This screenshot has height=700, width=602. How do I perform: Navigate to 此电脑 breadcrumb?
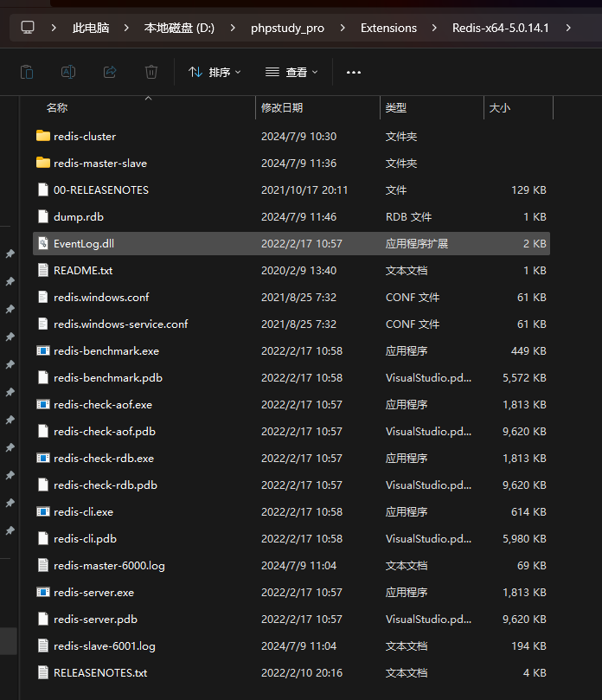91,28
